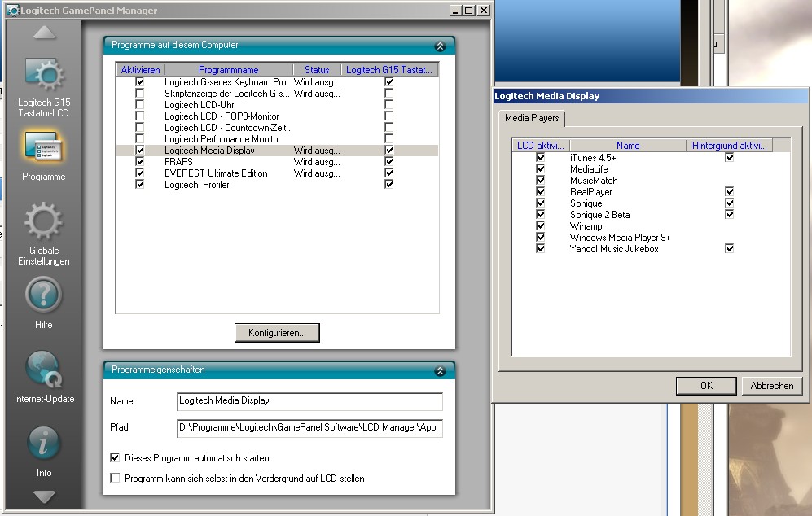
Task: Select 'Windows Media Player 9+' entry
Action: [620, 237]
